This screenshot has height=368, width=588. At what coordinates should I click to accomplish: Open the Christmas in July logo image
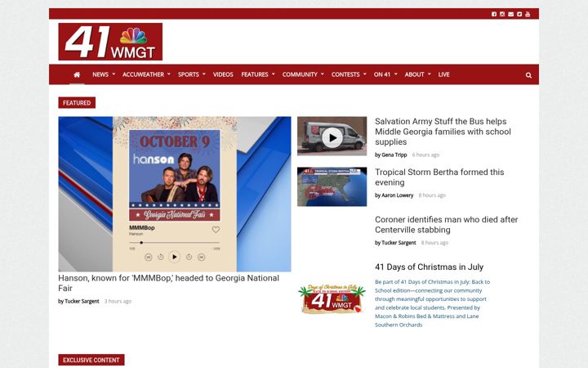click(332, 299)
